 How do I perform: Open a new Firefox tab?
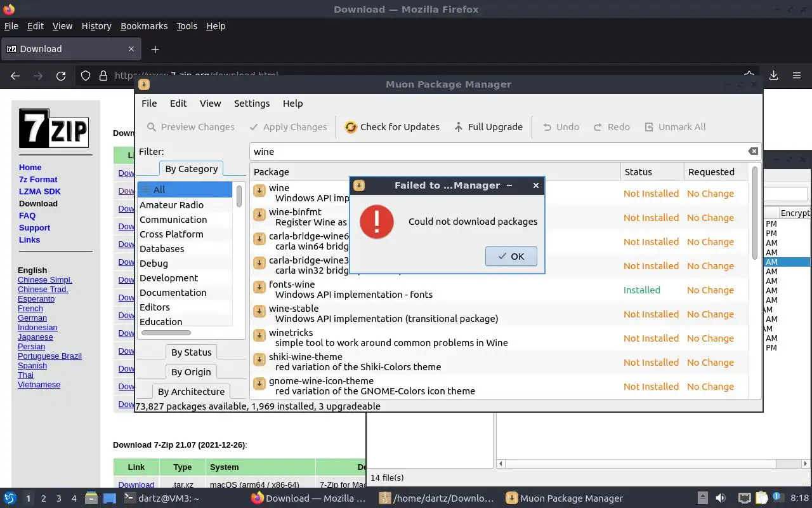point(155,49)
